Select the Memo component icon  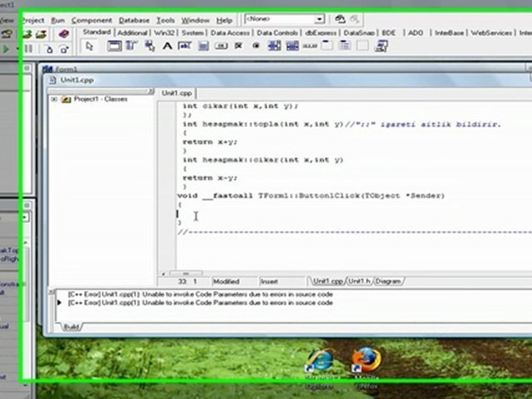tap(203, 46)
